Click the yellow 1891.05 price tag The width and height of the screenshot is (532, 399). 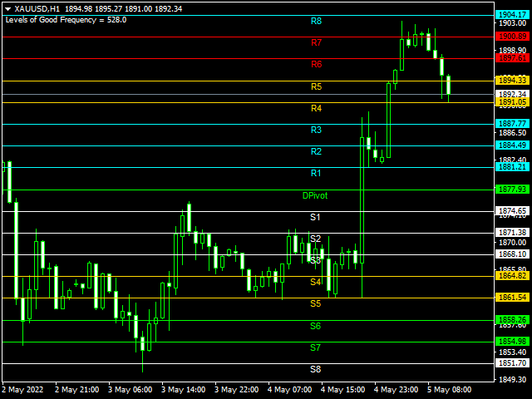click(512, 102)
